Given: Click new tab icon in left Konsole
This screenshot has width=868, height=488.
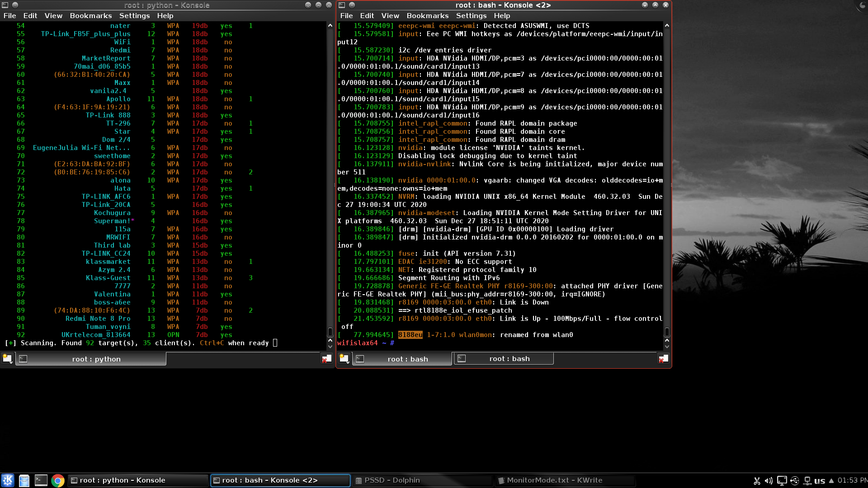Looking at the screenshot, I should (x=7, y=359).
